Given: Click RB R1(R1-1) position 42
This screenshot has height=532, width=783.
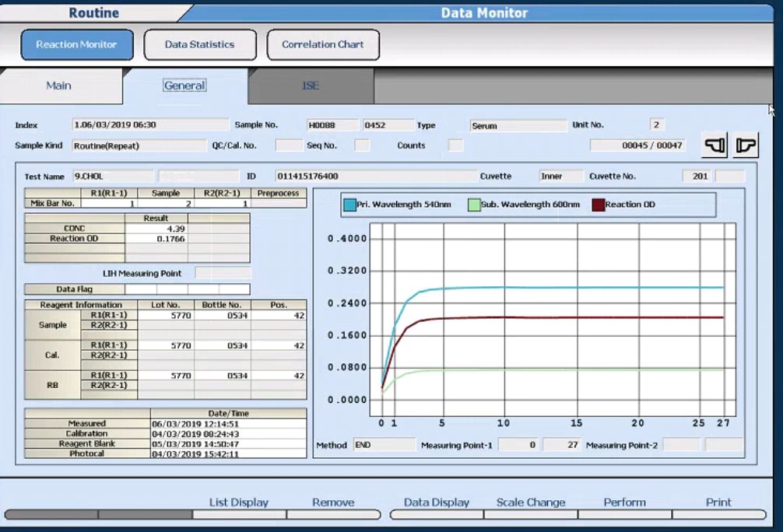Looking at the screenshot, I should click(x=279, y=376).
